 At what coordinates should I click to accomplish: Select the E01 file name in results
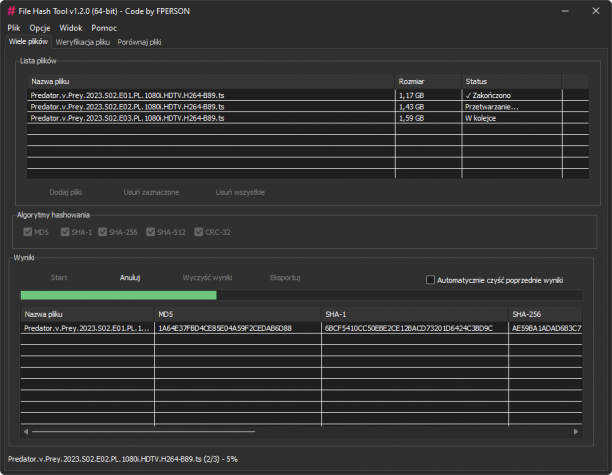(x=87, y=328)
